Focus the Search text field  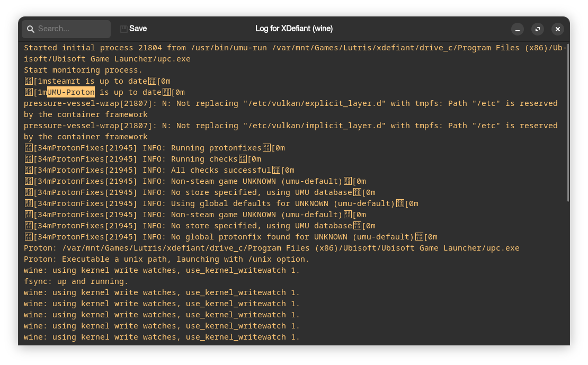point(72,29)
